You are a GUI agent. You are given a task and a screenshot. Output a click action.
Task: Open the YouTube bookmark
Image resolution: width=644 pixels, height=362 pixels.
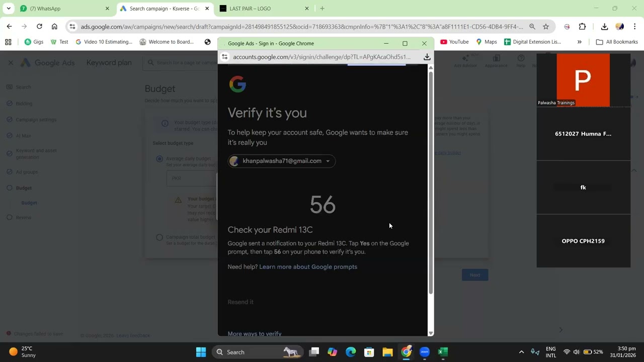point(454,42)
